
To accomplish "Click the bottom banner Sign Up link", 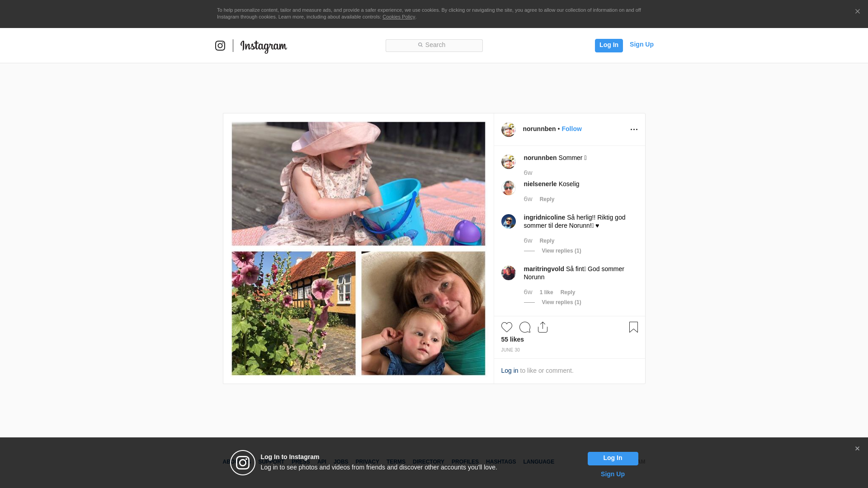I will [613, 474].
